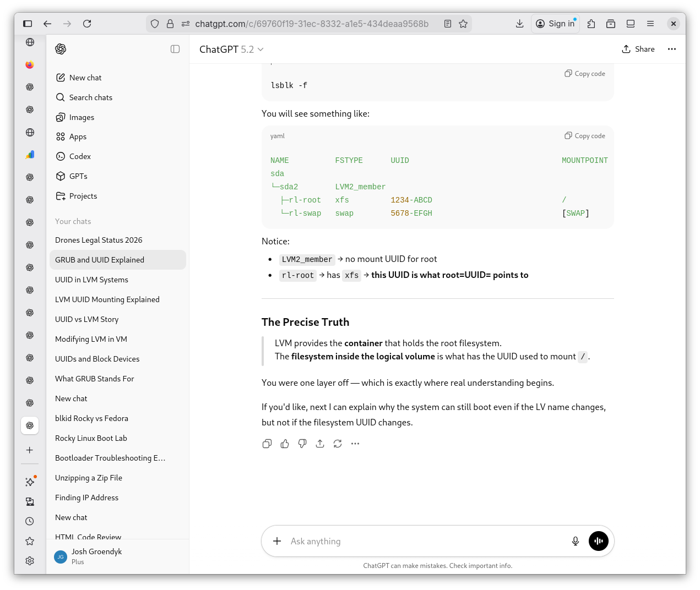Bookmark page with star icon in address bar

tap(463, 24)
